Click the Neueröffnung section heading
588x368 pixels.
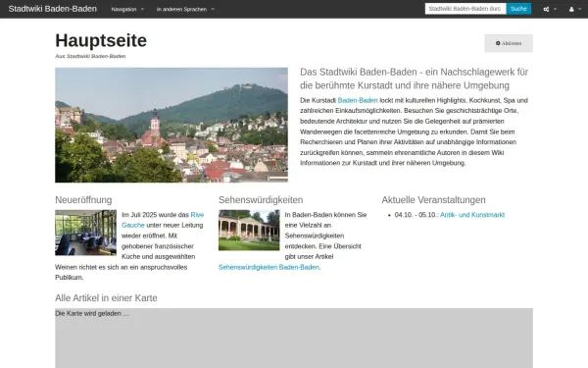click(83, 200)
